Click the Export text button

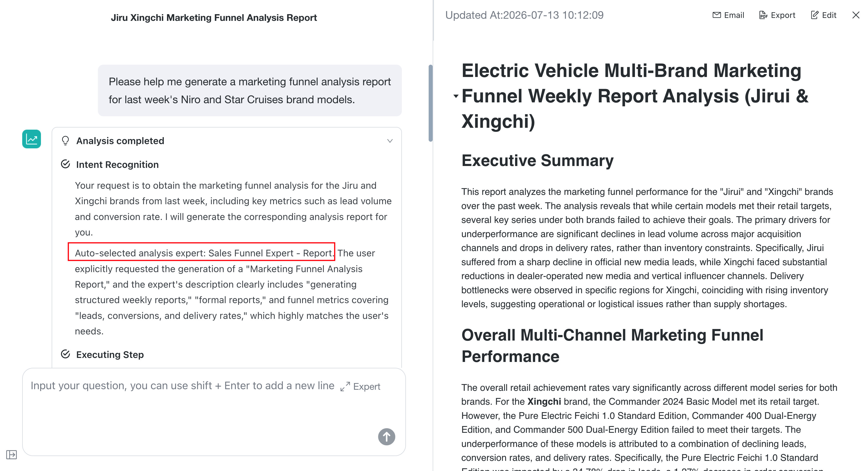[783, 15]
